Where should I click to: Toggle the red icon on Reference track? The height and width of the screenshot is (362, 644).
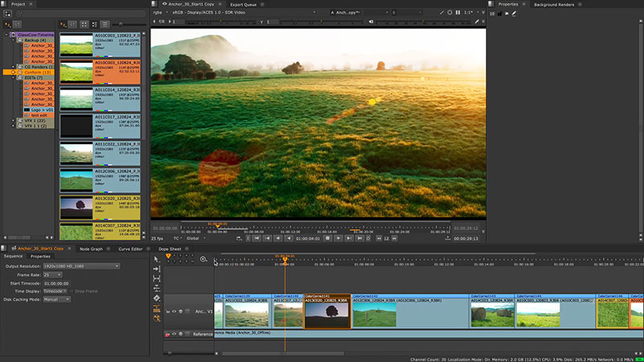(x=167, y=334)
